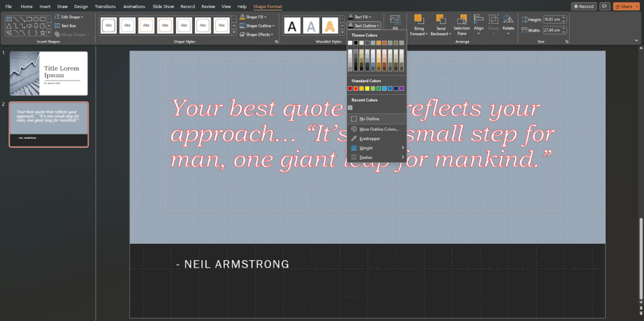Open the Alt Text pane

(x=395, y=21)
